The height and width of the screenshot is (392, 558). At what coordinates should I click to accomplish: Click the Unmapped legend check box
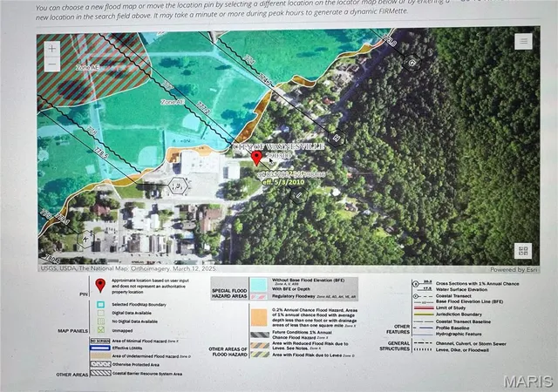pyautogui.click(x=101, y=330)
